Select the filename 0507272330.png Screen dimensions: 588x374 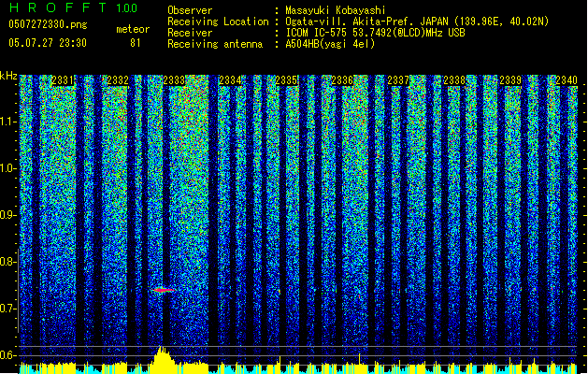[x=48, y=24]
